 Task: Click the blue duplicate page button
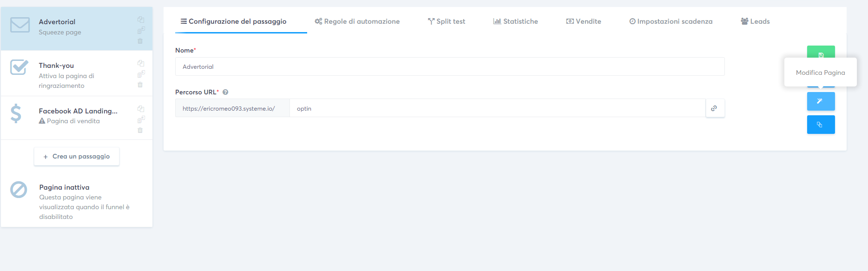821,125
